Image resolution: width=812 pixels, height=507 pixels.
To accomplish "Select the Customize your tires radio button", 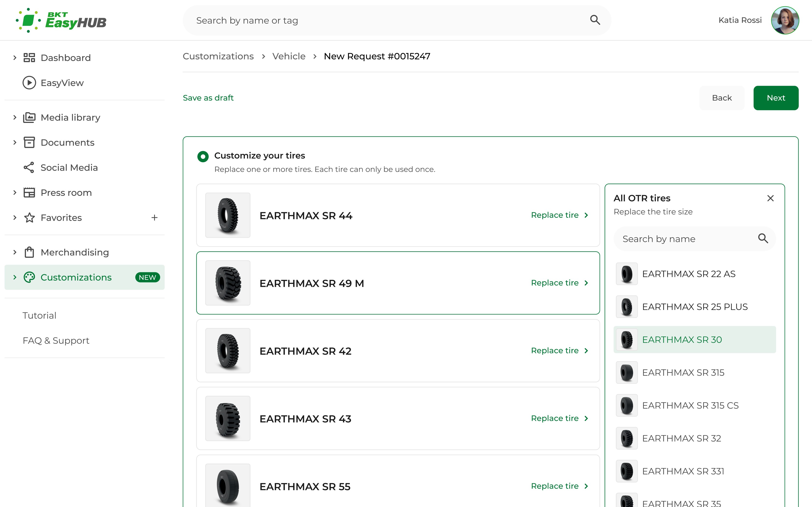I will click(203, 156).
